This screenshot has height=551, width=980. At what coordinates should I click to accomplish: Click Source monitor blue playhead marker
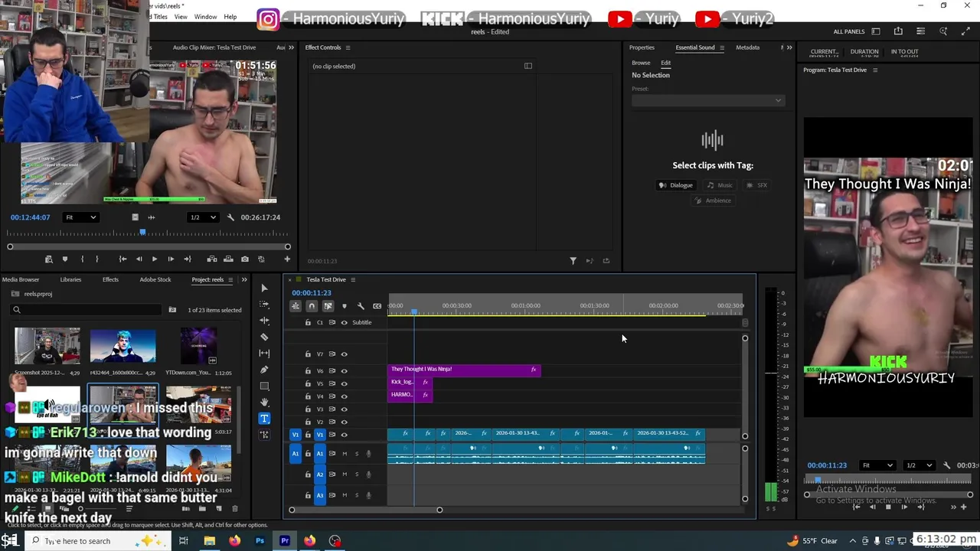pyautogui.click(x=142, y=231)
